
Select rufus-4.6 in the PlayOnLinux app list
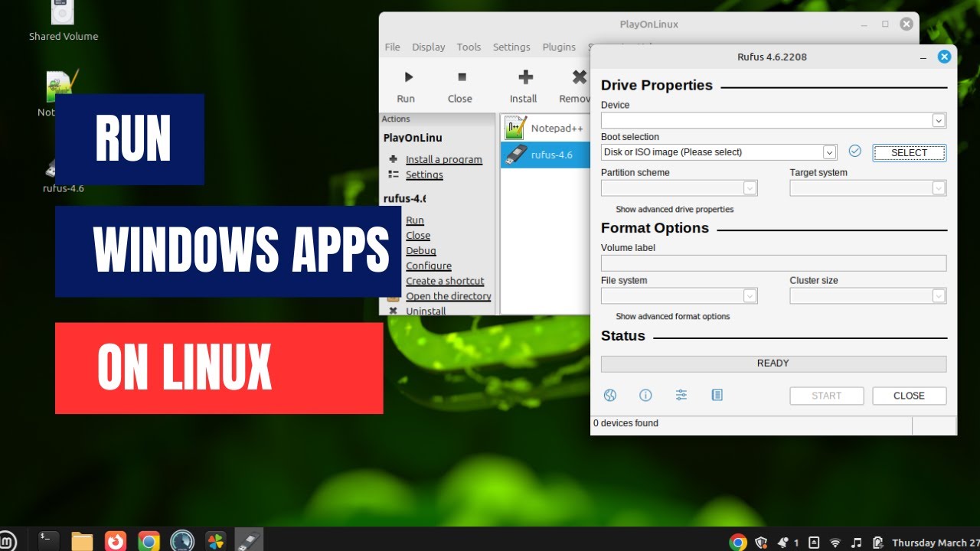click(x=545, y=155)
